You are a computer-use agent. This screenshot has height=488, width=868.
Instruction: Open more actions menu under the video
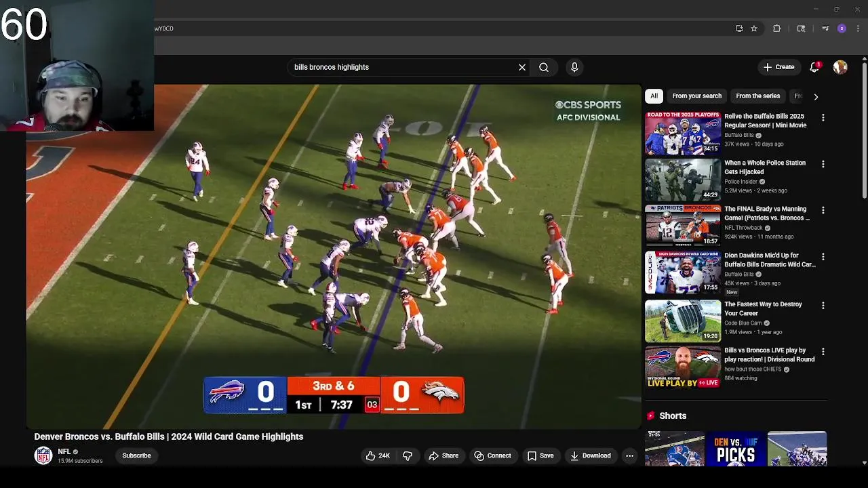tap(629, 455)
